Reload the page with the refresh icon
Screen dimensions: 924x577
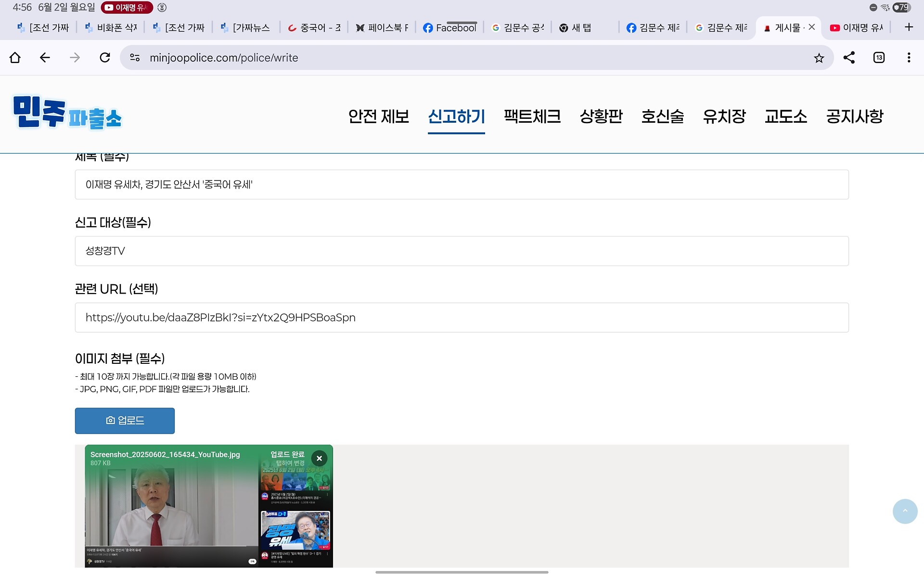(x=105, y=58)
